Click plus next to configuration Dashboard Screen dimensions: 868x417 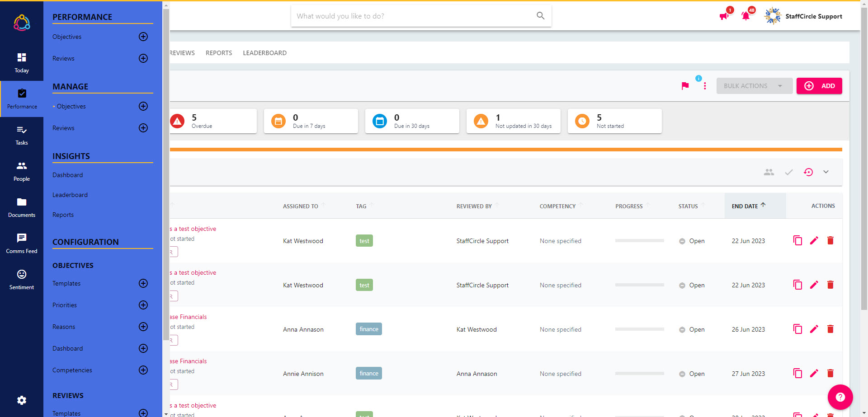coord(143,348)
